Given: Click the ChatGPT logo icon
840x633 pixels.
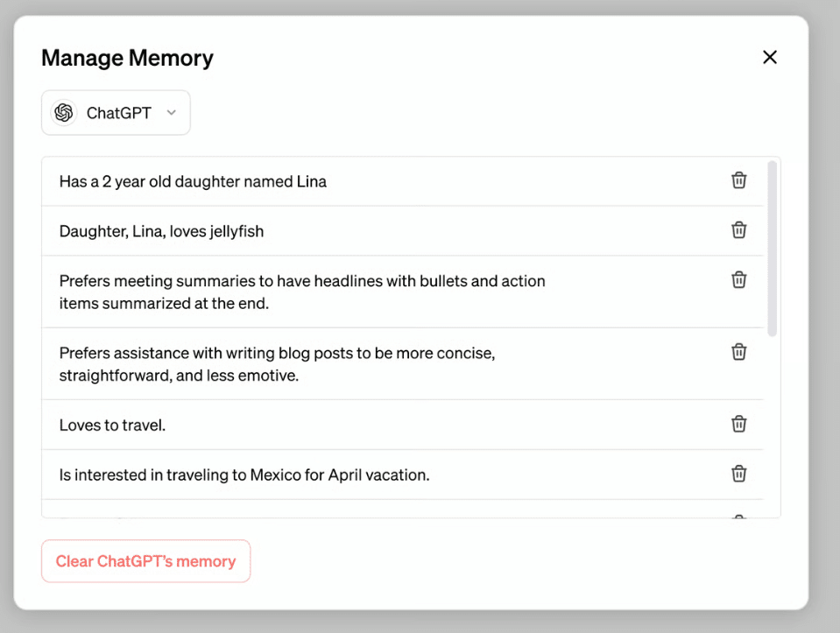Looking at the screenshot, I should [64, 113].
